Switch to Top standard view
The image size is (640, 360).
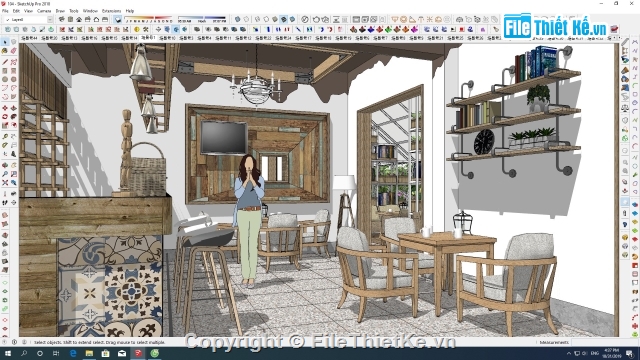click(70, 19)
